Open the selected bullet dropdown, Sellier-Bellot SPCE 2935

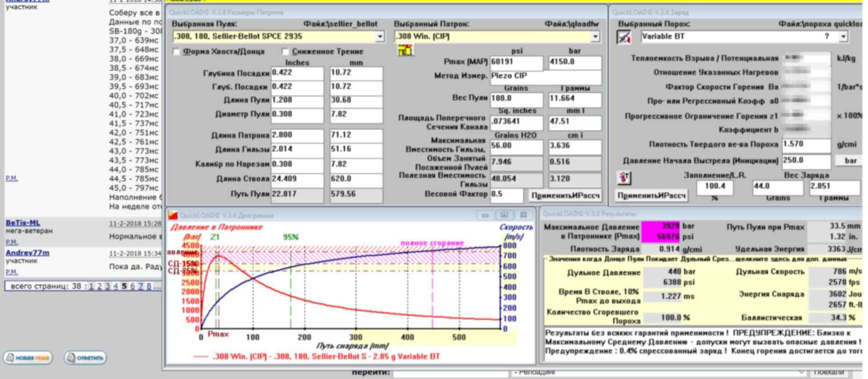click(380, 37)
